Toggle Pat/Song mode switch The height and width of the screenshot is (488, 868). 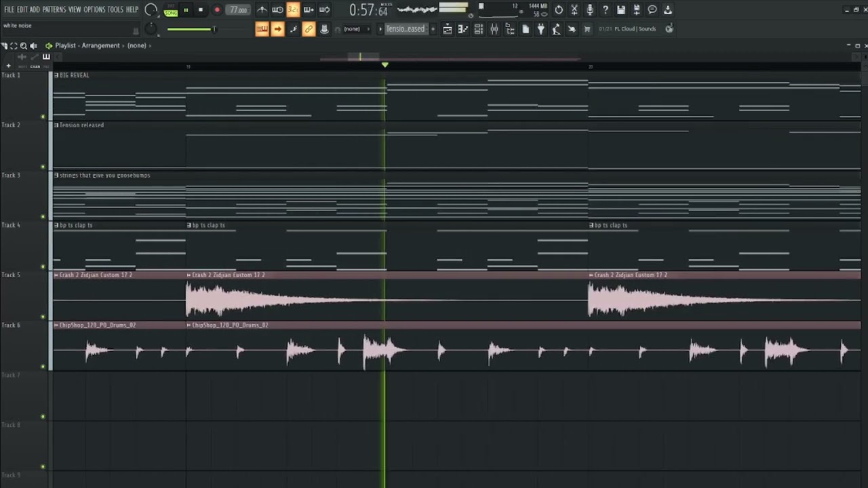pyautogui.click(x=170, y=9)
